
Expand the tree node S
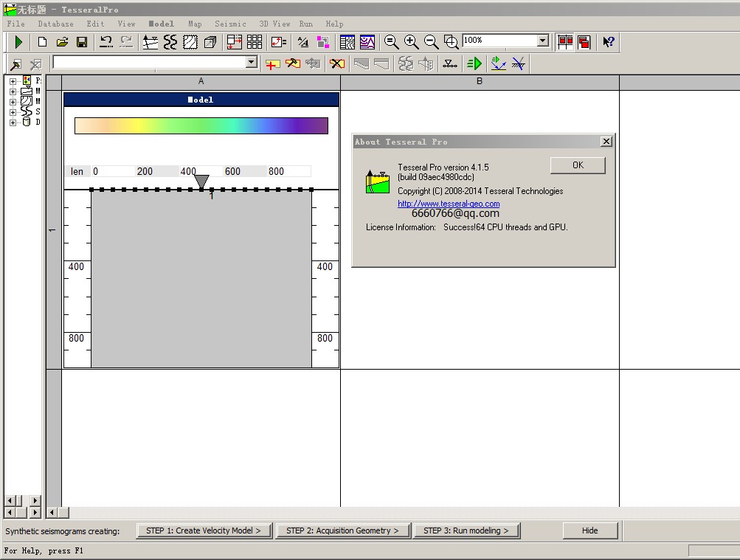[13, 112]
